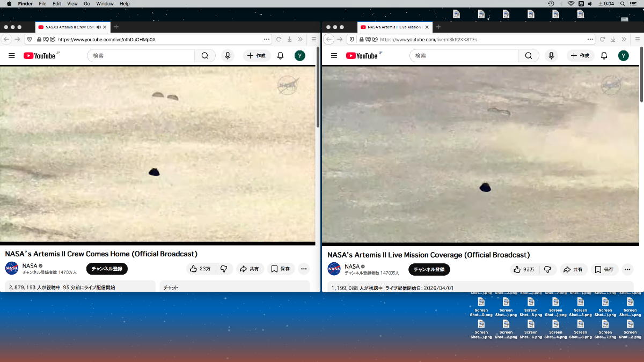Image resolution: width=644 pixels, height=362 pixels.
Task: Open notifications bell in left YouTube window
Action: pyautogui.click(x=280, y=56)
